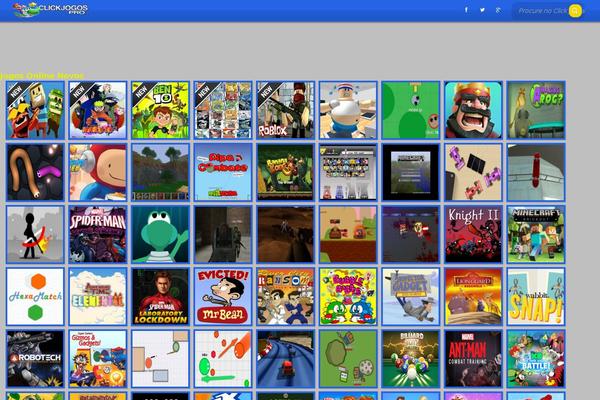Open the Lion Guard game thumbnail
This screenshot has height=400, width=600.
(473, 297)
